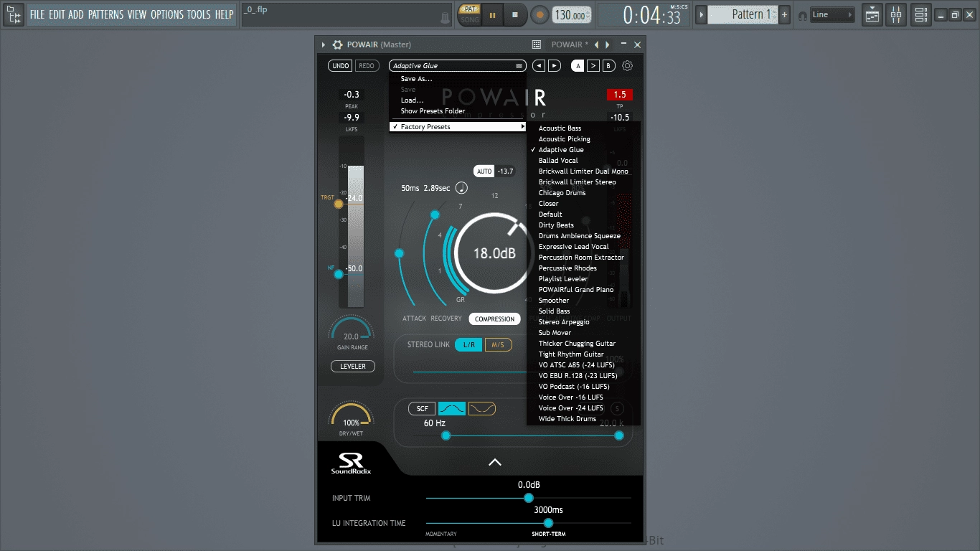This screenshot has width=980, height=551.
Task: Collapse the advanced panel chevron
Action: (495, 462)
